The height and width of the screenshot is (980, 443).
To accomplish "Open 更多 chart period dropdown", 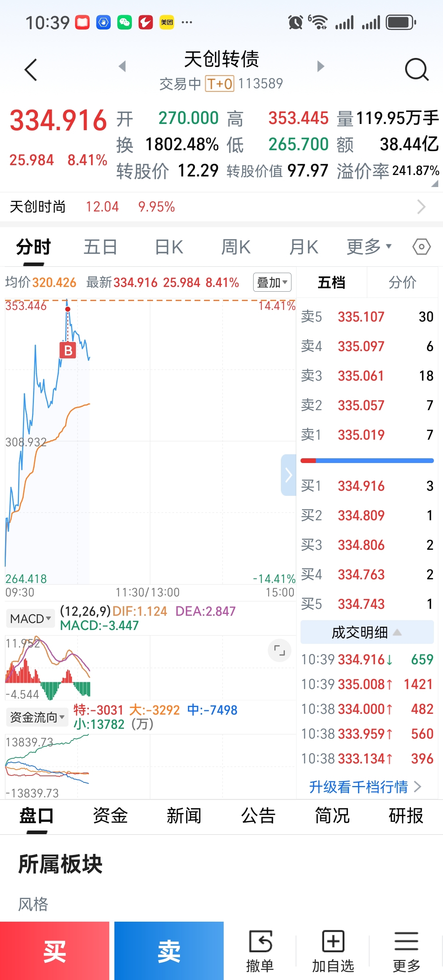I will [369, 247].
